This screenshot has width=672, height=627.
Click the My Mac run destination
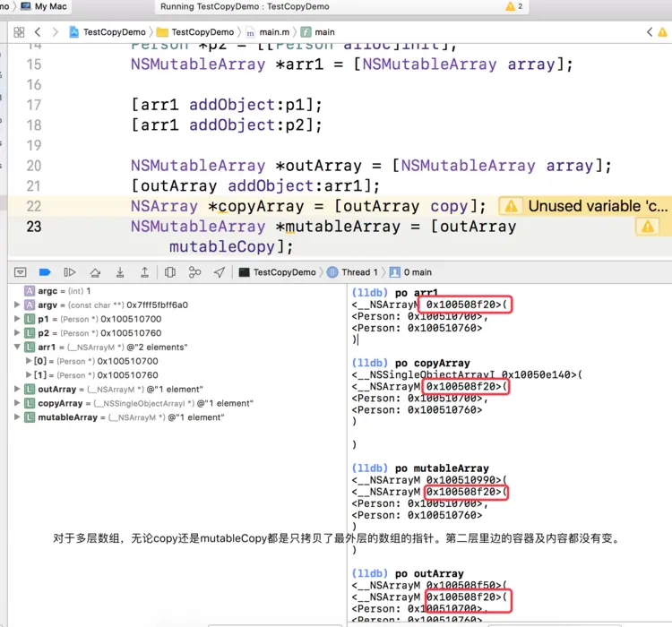pyautogui.click(x=44, y=6)
